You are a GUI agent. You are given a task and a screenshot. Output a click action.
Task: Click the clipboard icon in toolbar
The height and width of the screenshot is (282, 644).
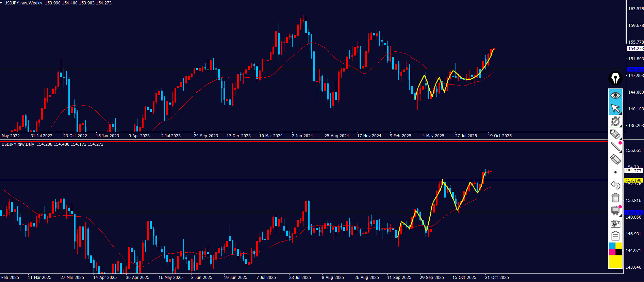615,236
